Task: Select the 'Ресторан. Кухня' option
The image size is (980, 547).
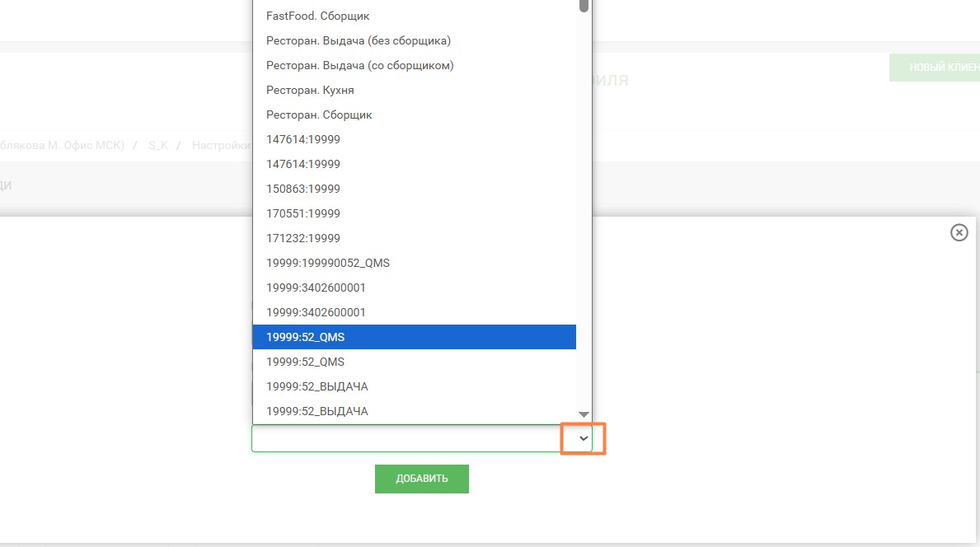Action: click(310, 90)
